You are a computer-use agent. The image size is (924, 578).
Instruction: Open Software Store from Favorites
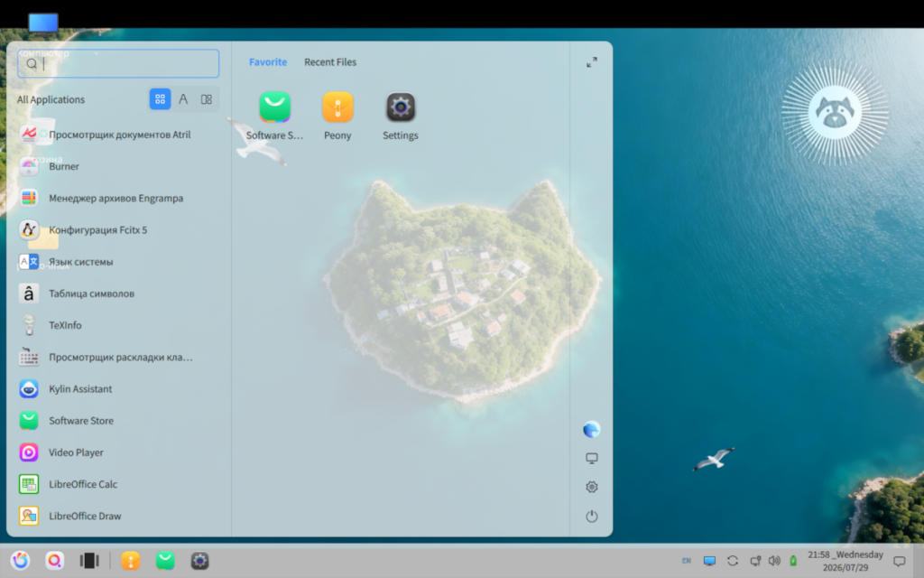click(274, 116)
